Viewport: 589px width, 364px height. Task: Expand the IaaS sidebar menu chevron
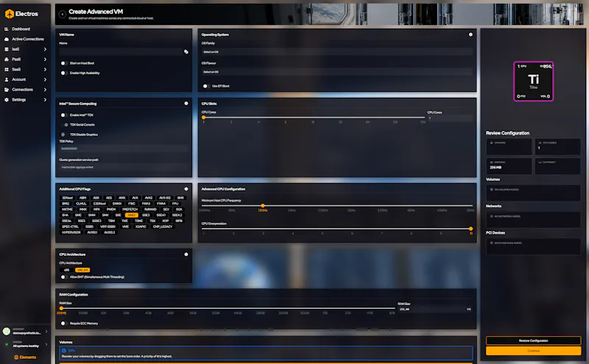[45, 49]
